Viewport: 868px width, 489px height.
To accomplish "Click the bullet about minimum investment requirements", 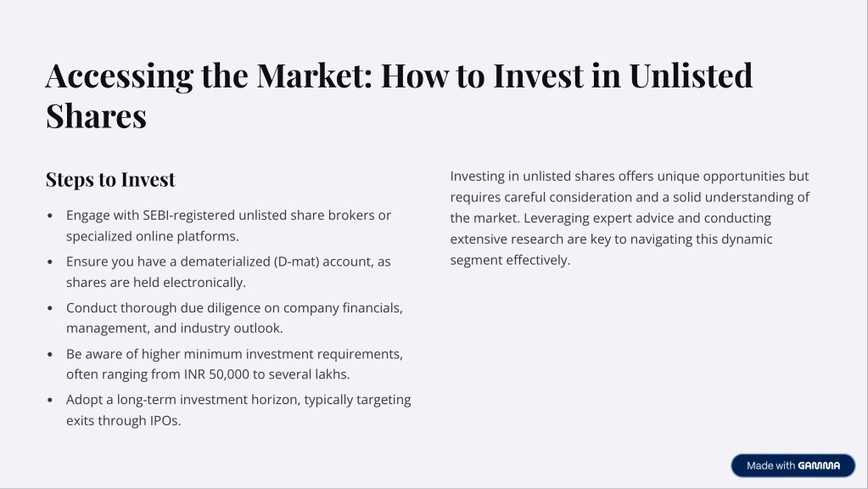I will [x=235, y=364].
